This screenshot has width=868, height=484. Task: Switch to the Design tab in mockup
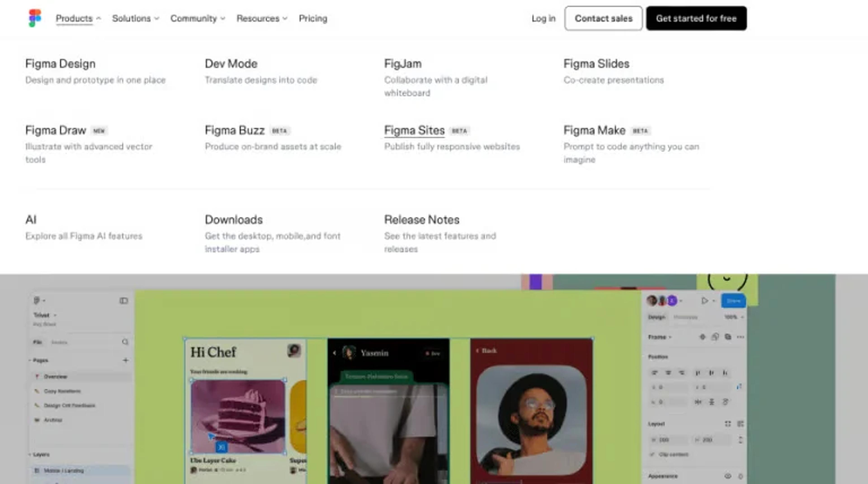[656, 317]
